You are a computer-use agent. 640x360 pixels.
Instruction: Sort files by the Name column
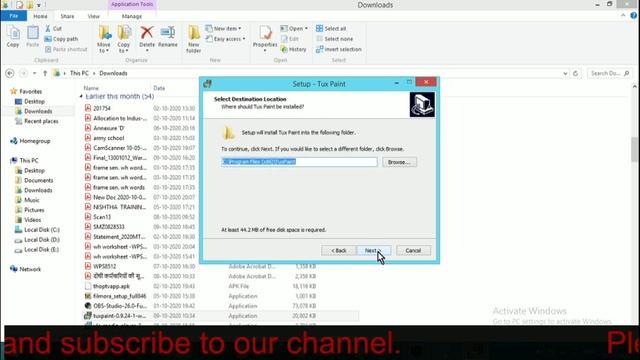point(91,88)
